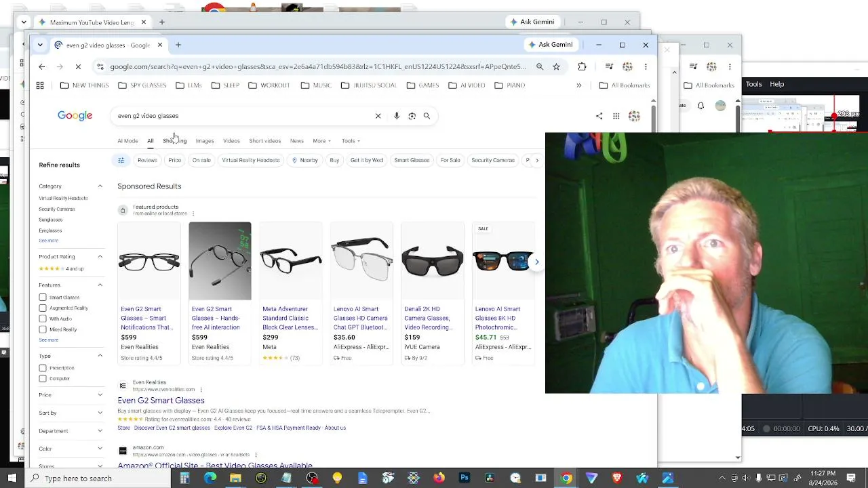Open Photoshop from the taskbar
Image resolution: width=868 pixels, height=488 pixels.
tap(464, 478)
